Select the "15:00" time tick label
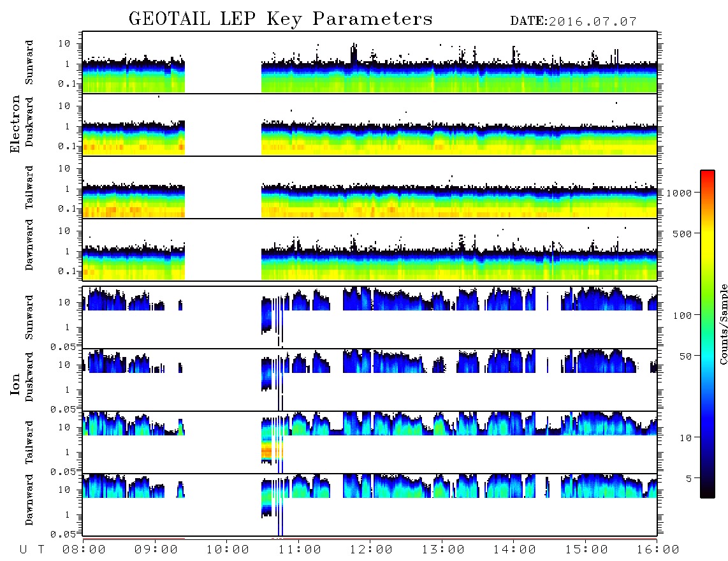Screen dimensions: 728x561 (586, 550)
